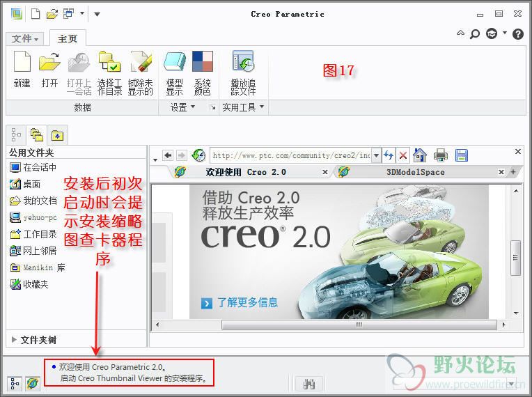Click the browser scroll right arrow
The height and width of the screenshot is (397, 532).
pyautogui.click(x=504, y=325)
